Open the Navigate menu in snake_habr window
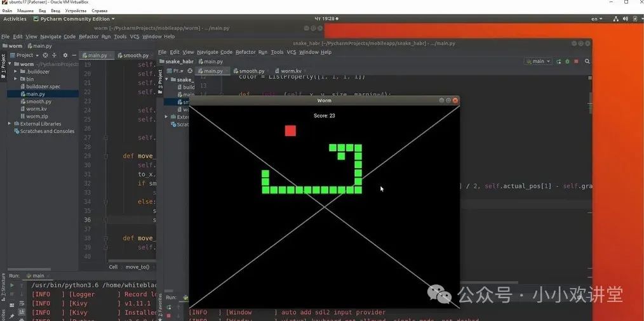Viewport: 644px width, 321px height. pyautogui.click(x=207, y=52)
